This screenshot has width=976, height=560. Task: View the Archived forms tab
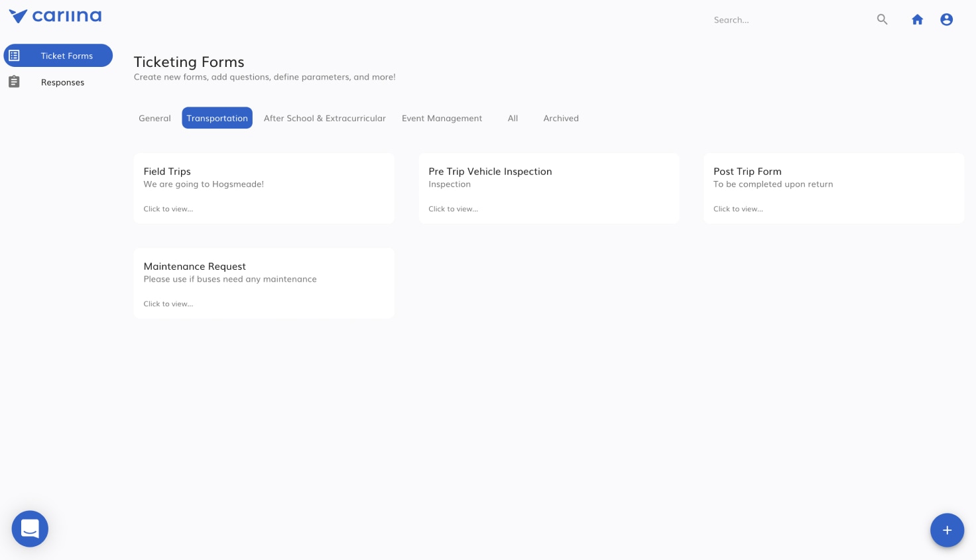click(x=561, y=118)
